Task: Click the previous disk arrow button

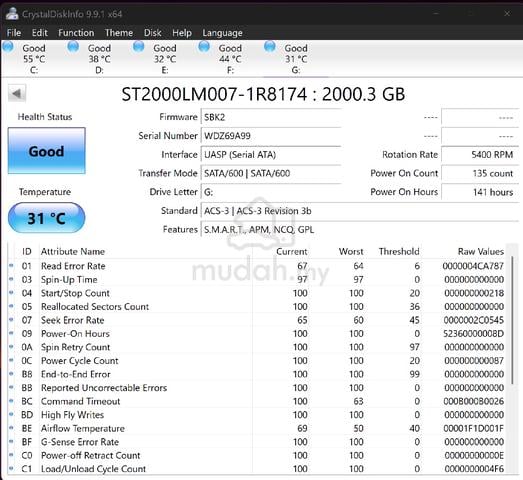Action: 17,94
